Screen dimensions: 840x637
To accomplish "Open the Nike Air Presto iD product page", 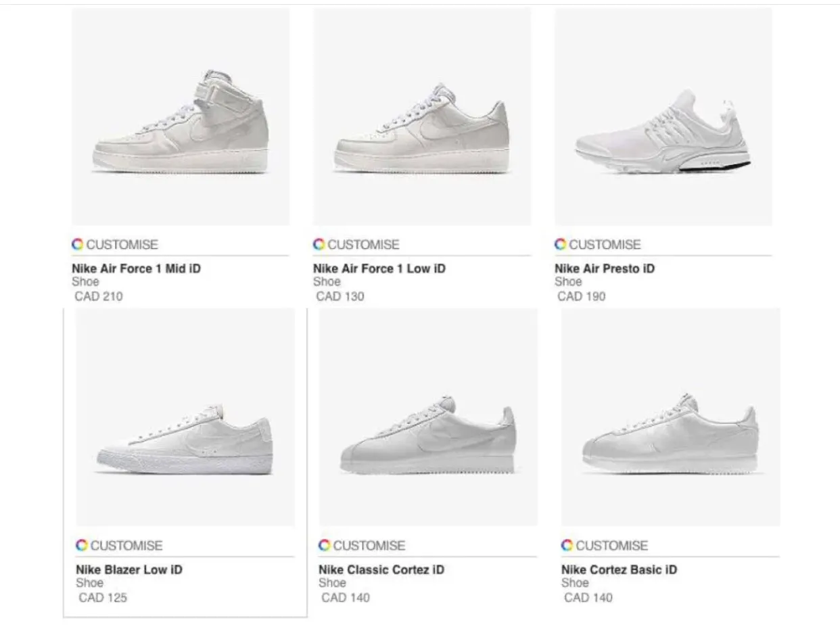I will coord(604,268).
